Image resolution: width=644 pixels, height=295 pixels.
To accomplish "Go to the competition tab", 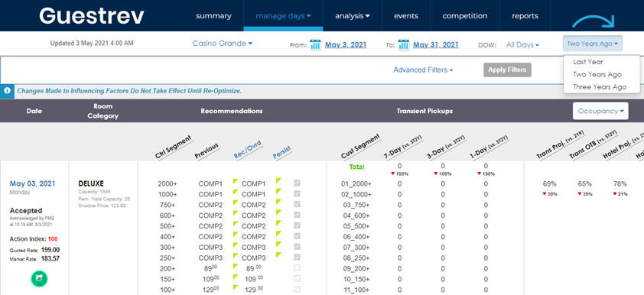I will pyautogui.click(x=465, y=16).
